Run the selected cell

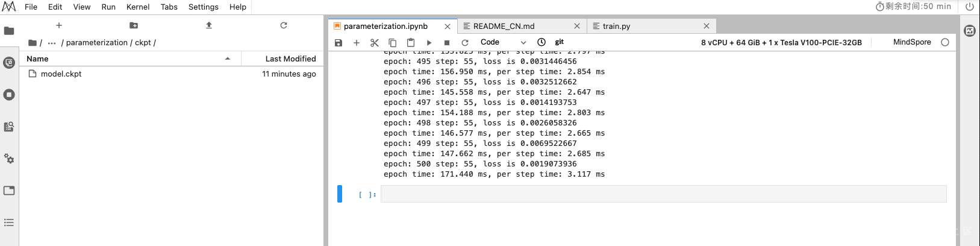pyautogui.click(x=429, y=43)
